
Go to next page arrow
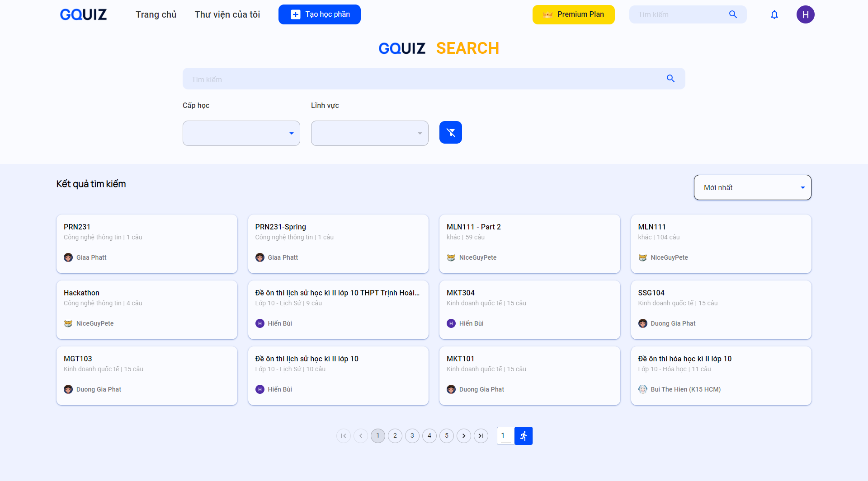coord(464,436)
